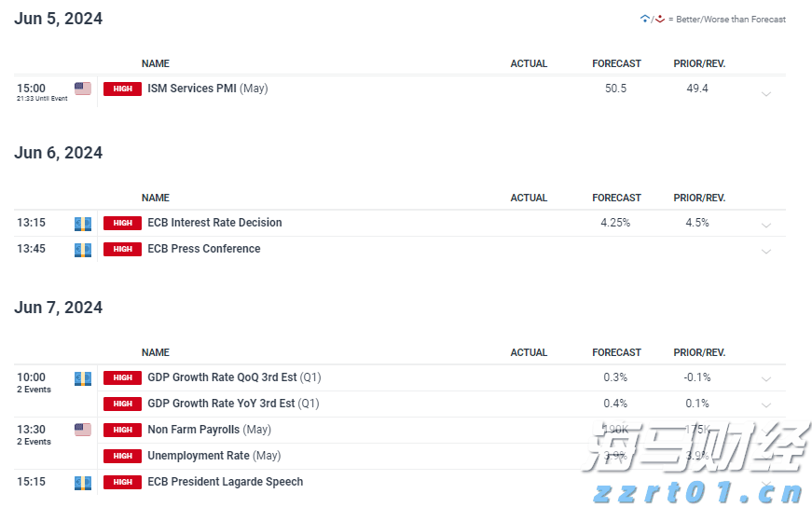The height and width of the screenshot is (507, 812).
Task: Open the Unemployment Rate (May) event
Action: point(199,456)
